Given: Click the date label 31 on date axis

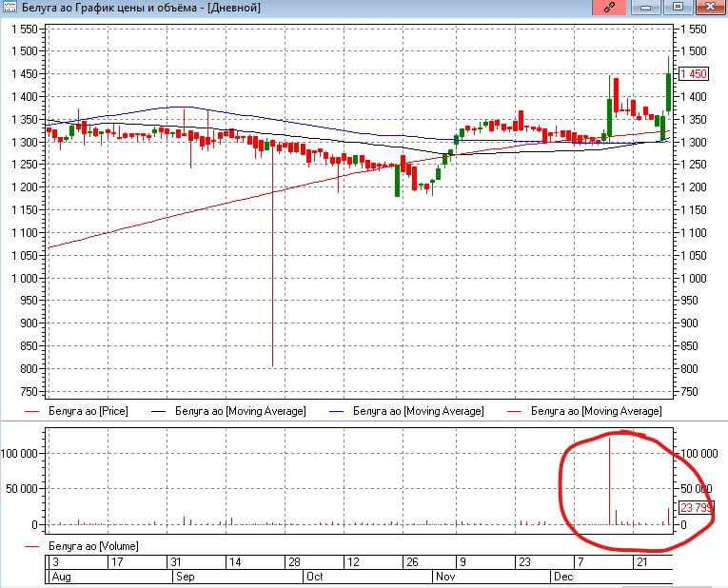Looking at the screenshot, I should (175, 562).
